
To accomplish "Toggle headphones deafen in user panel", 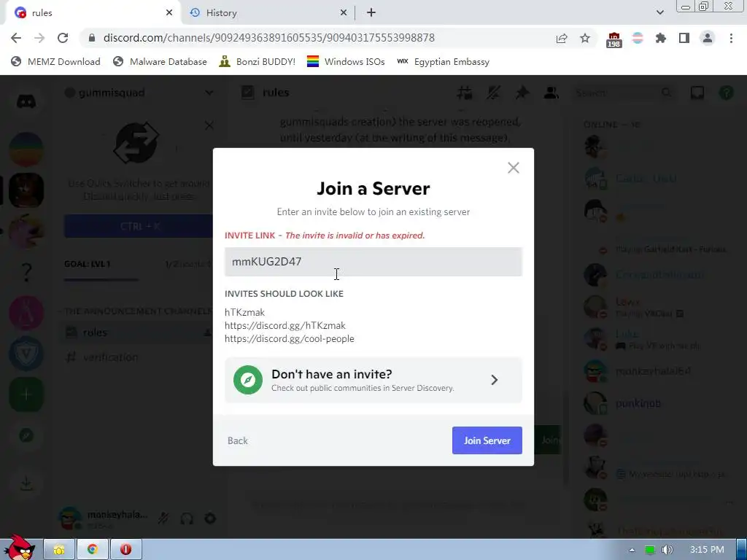I will 187,518.
